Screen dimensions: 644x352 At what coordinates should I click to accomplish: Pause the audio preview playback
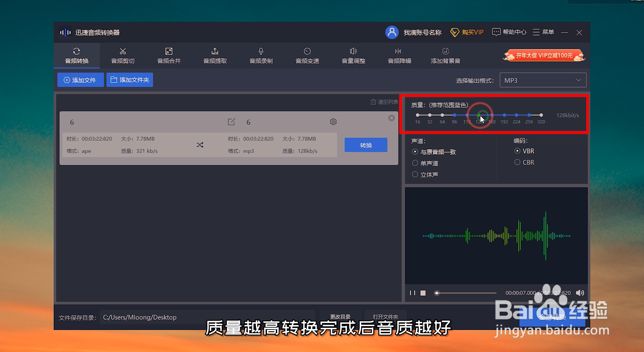click(x=412, y=293)
